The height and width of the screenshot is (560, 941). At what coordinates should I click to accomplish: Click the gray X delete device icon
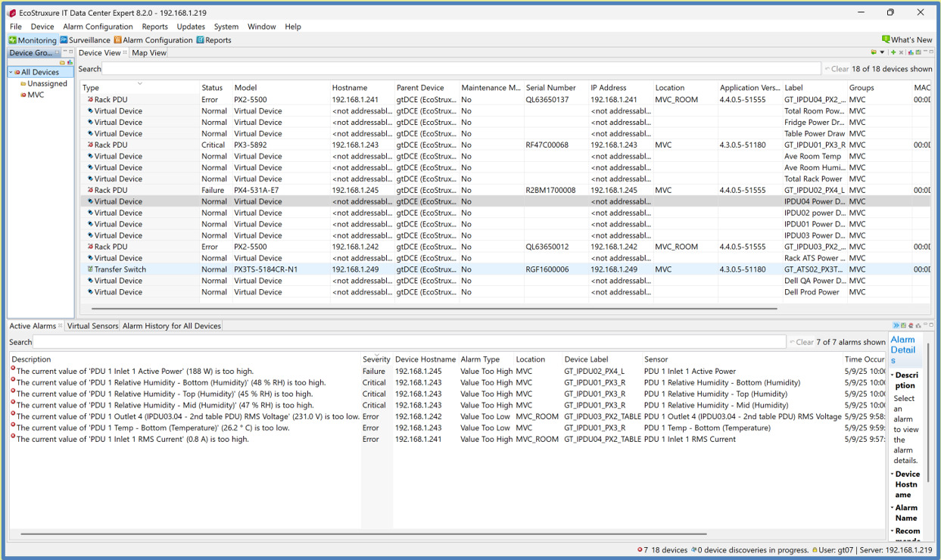pos(901,52)
